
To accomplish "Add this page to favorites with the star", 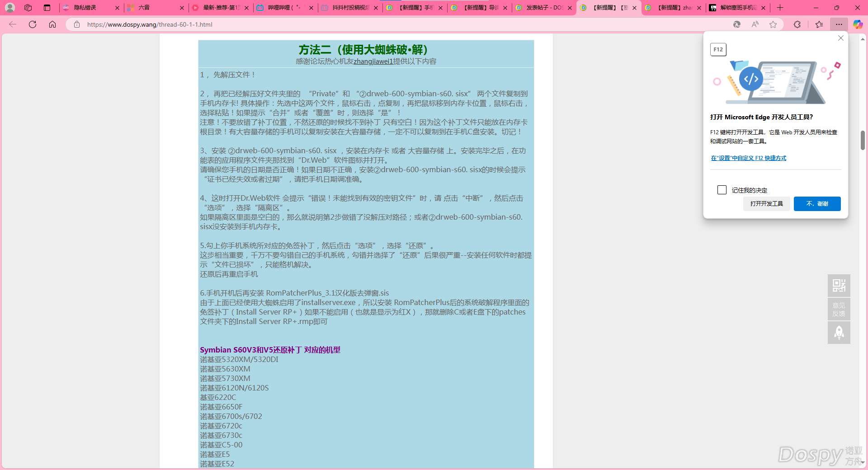I will coord(773,24).
